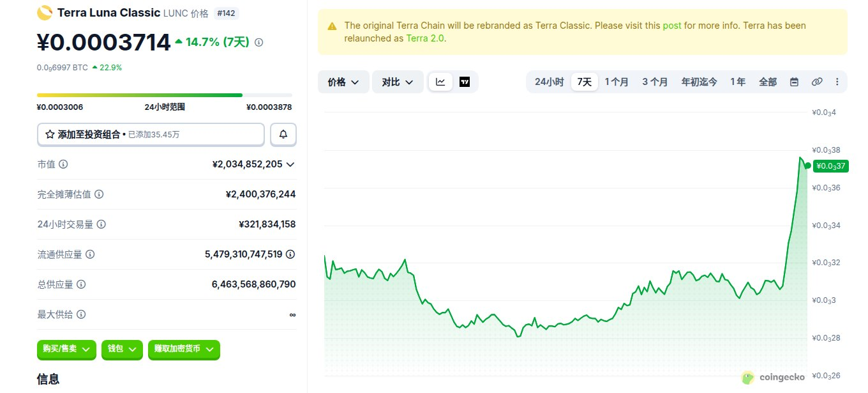Open the 钱包 dropdown
Viewport: 868px width, 393px height.
pyautogui.click(x=122, y=350)
